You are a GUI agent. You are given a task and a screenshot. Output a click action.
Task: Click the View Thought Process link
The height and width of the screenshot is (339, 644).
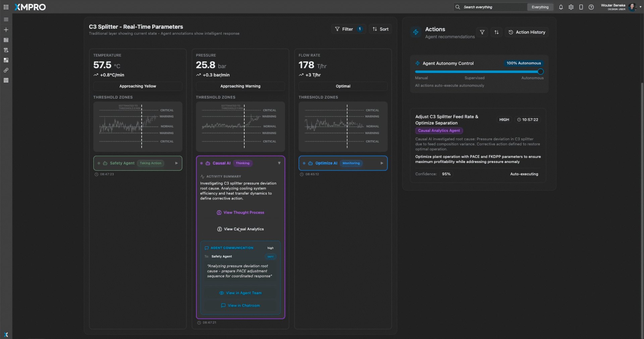(x=240, y=213)
